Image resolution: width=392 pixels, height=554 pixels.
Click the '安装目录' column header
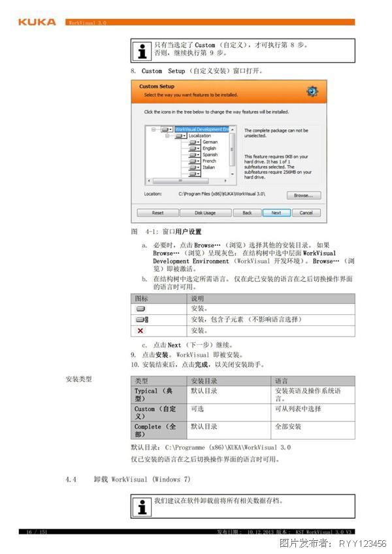pos(229,382)
